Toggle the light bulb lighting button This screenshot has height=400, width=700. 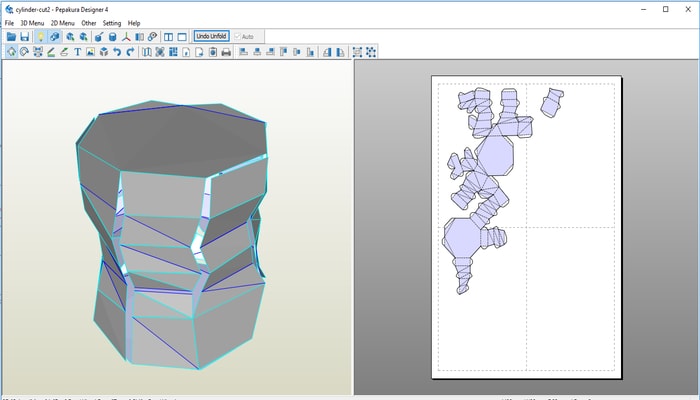tap(40, 36)
